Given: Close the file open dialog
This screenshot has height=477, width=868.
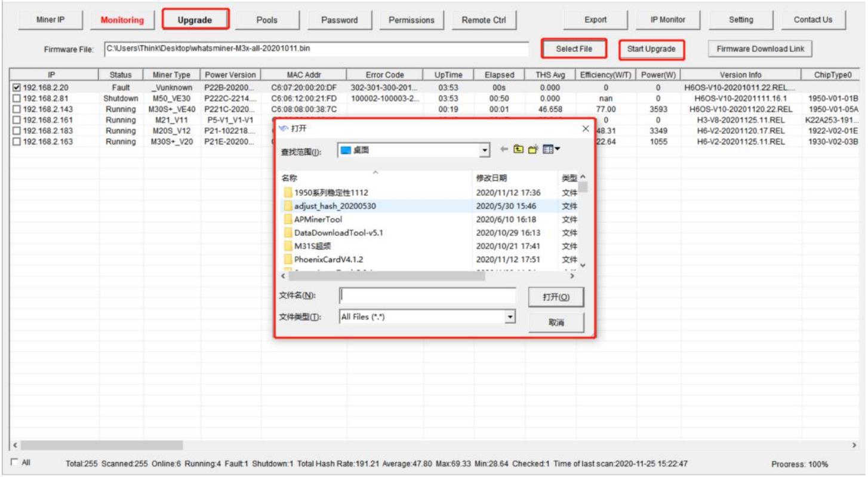Looking at the screenshot, I should (585, 129).
